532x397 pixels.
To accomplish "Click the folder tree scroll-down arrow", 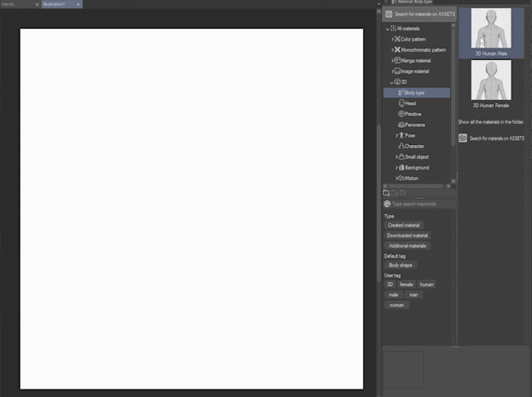I will point(453,181).
